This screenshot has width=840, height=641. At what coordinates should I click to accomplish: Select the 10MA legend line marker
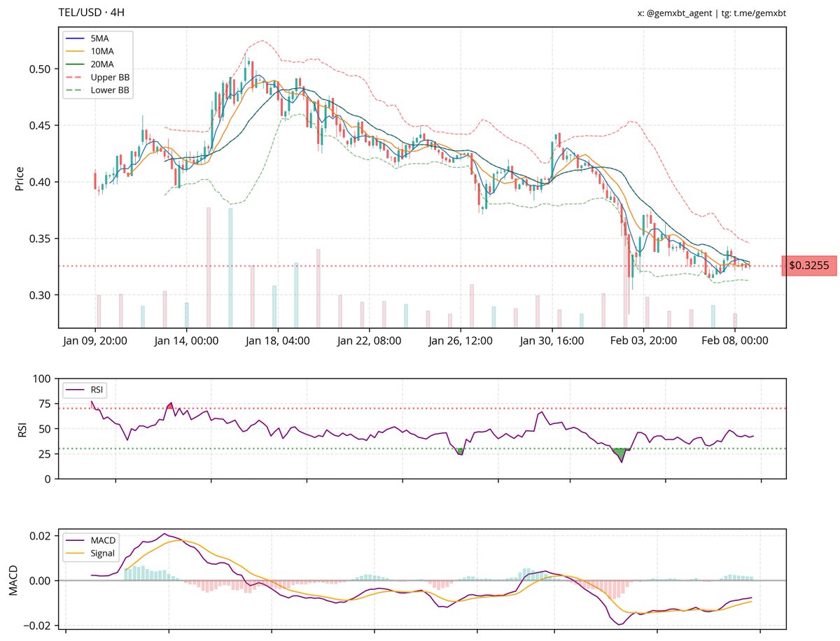(74, 50)
